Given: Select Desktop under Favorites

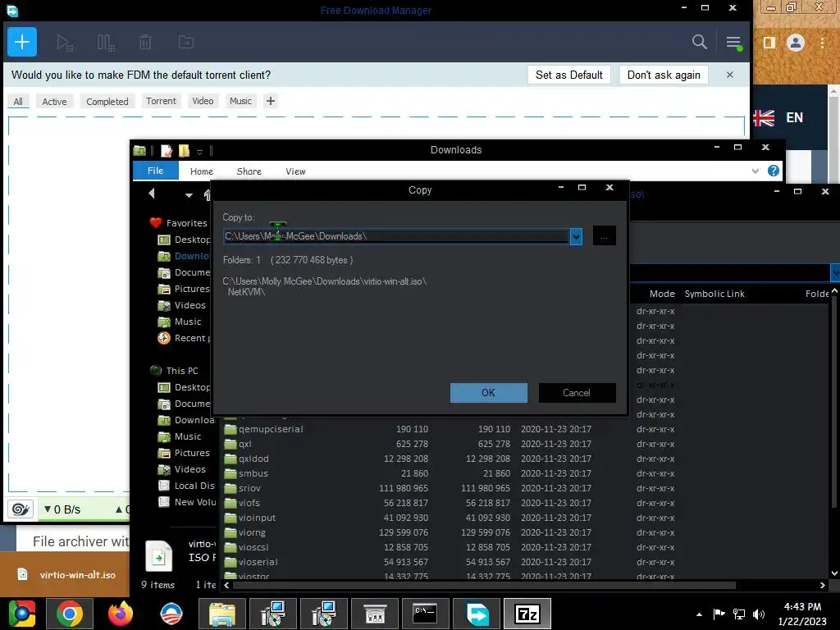Looking at the screenshot, I should 185,240.
